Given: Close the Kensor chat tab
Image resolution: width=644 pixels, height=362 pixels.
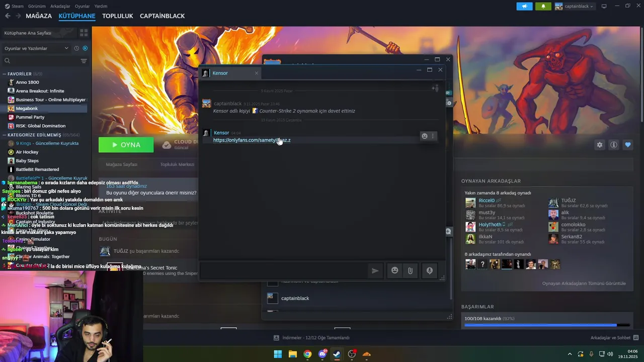Looking at the screenshot, I should (x=256, y=73).
